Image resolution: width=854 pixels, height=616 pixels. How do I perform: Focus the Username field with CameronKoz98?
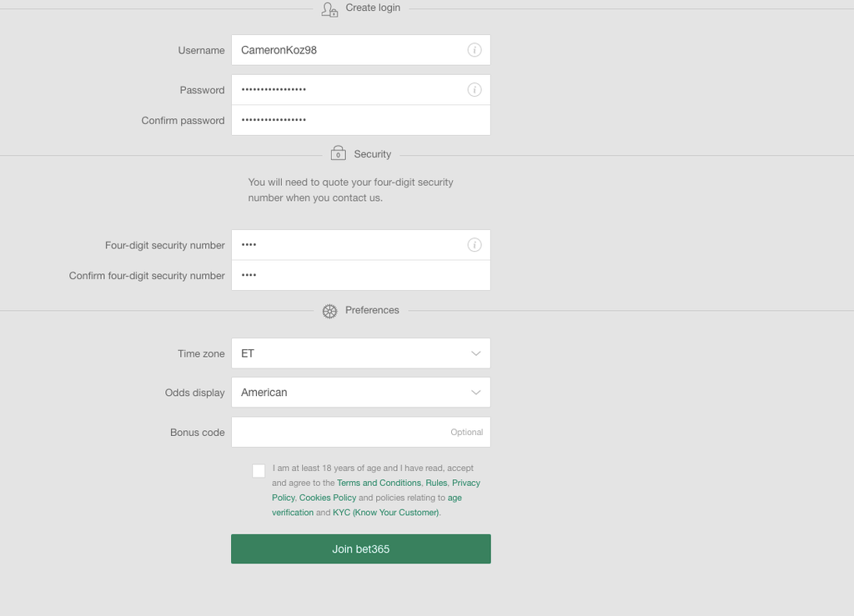[x=360, y=50]
